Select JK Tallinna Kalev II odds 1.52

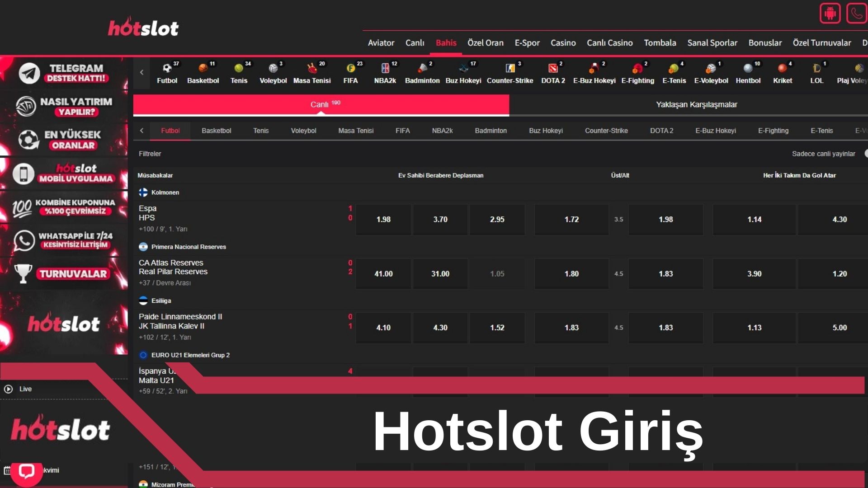497,328
